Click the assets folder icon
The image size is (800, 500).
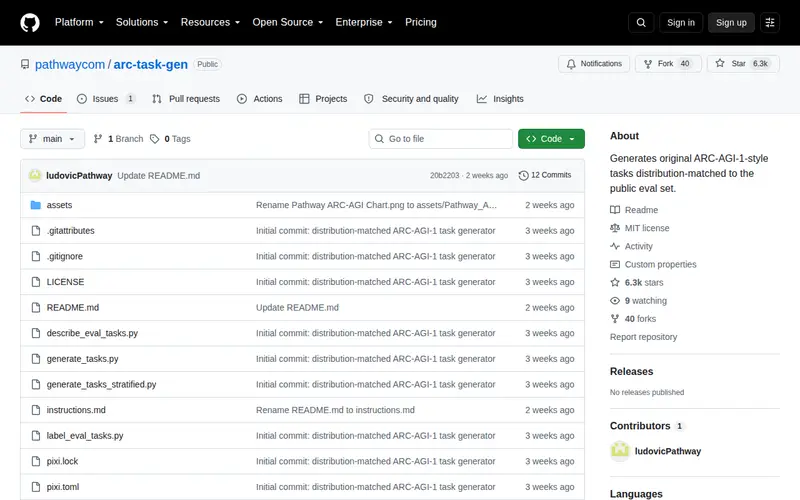click(36, 205)
